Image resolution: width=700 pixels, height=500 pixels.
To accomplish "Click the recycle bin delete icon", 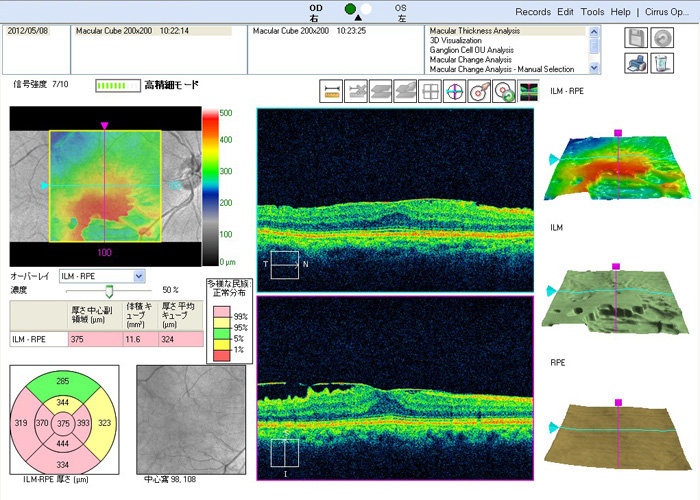I will coord(662,63).
